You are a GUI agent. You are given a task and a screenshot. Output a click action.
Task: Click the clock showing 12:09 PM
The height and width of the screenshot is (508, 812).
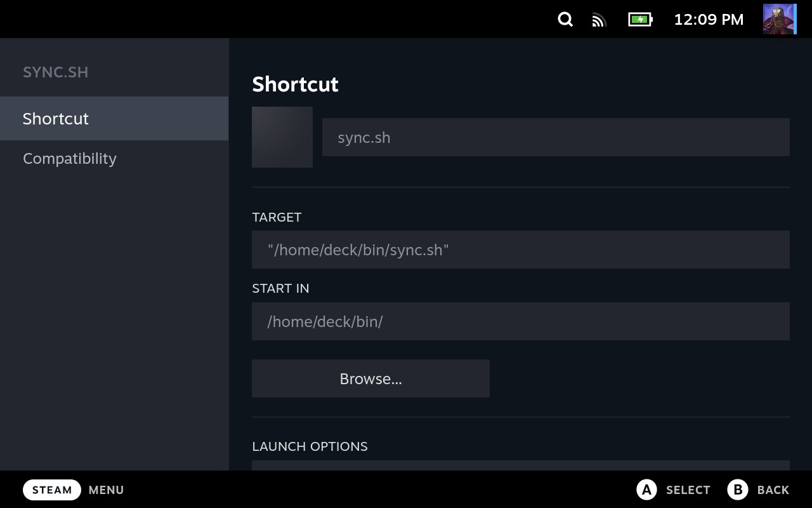(x=709, y=20)
